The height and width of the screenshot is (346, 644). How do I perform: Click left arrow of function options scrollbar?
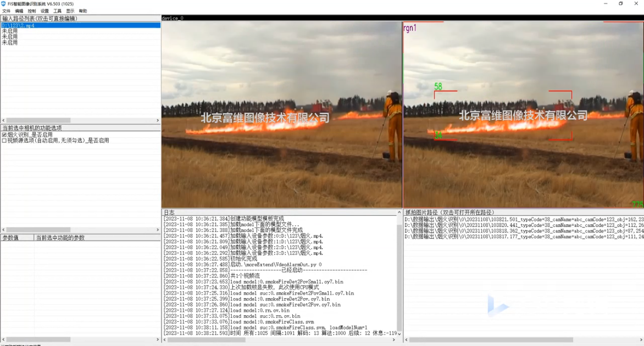tap(3, 230)
